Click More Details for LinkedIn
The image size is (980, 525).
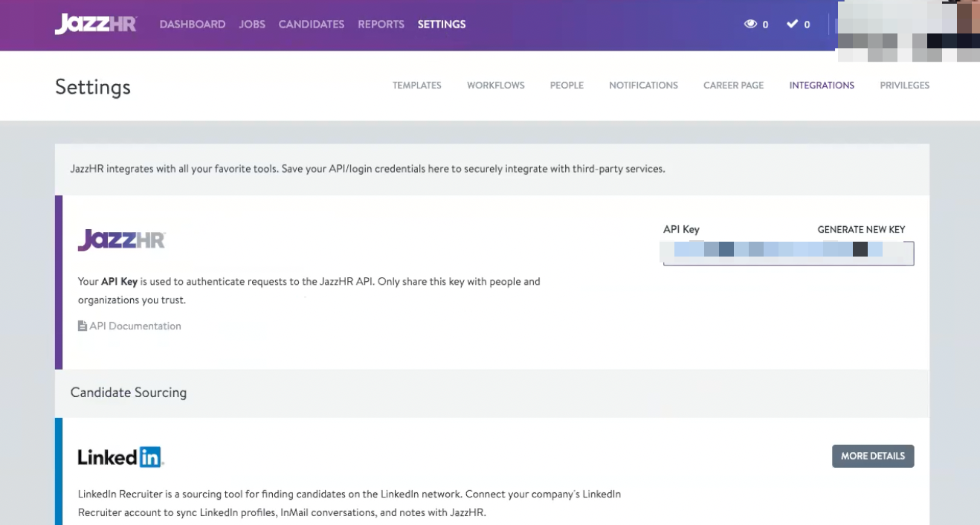point(873,456)
